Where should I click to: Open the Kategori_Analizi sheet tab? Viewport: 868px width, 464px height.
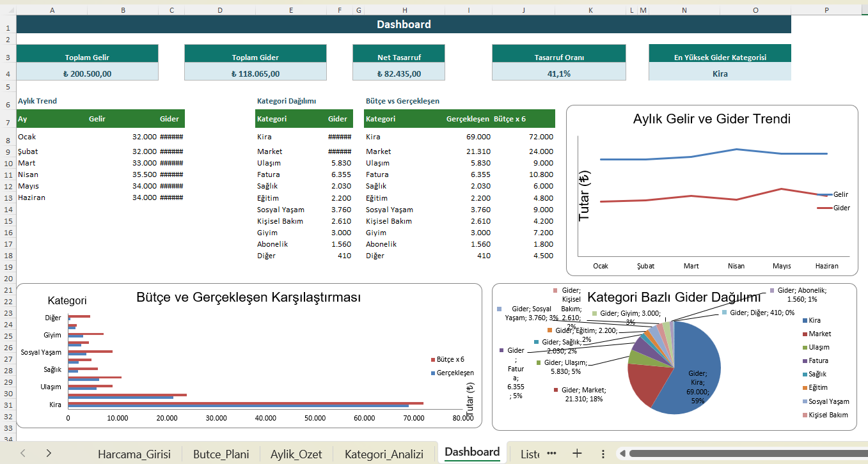coord(384,454)
